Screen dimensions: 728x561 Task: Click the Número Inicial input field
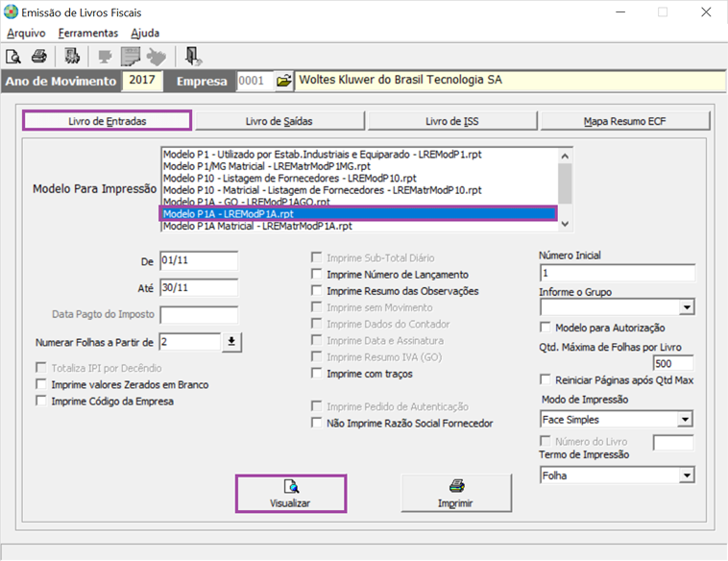pyautogui.click(x=617, y=273)
